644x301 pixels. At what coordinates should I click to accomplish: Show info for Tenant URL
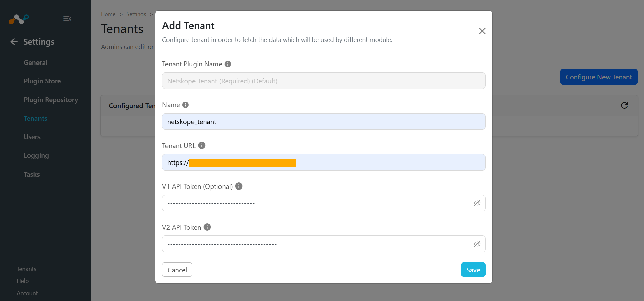click(x=202, y=145)
